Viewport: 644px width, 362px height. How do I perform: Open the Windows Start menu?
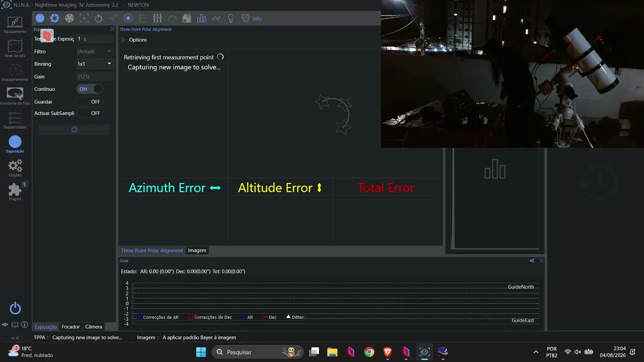coord(201,352)
